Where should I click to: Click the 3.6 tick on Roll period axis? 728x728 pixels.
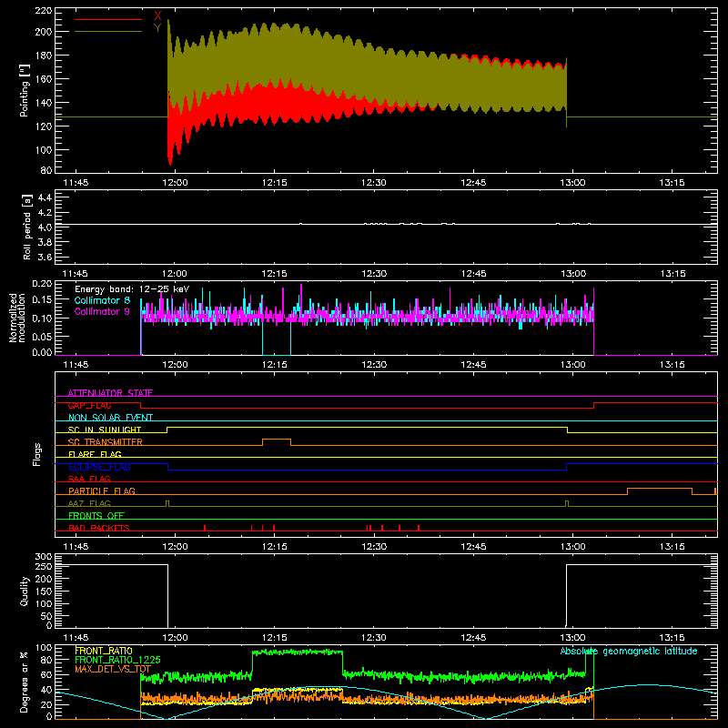tap(45, 257)
